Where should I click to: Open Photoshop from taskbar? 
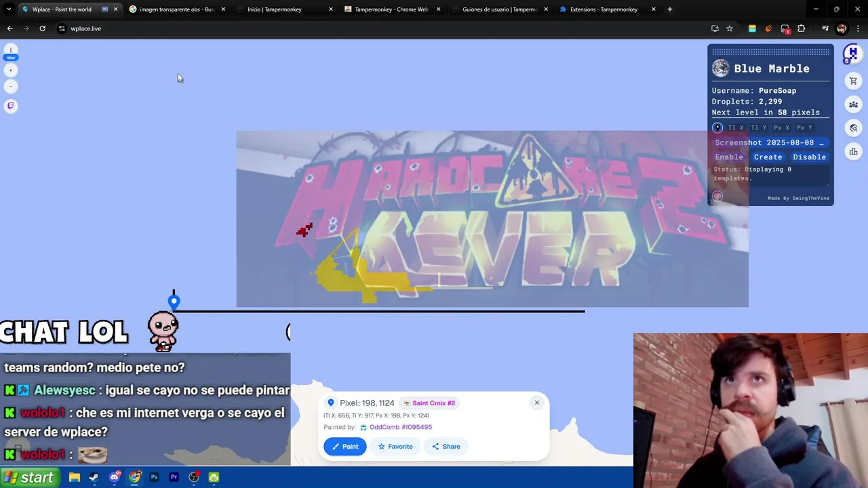pos(154,478)
